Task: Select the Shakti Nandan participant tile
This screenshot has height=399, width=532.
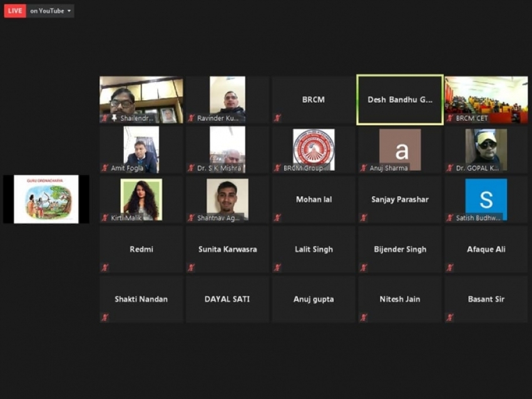Action: click(141, 299)
